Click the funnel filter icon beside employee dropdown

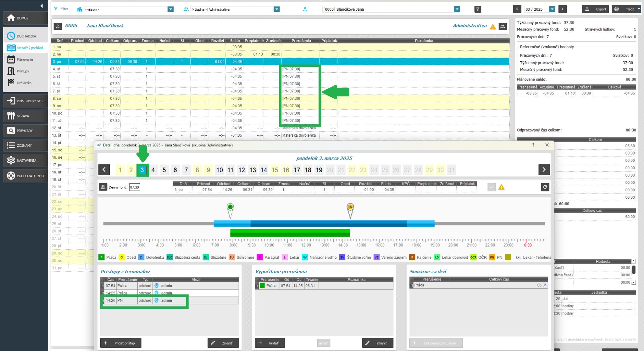click(x=478, y=9)
